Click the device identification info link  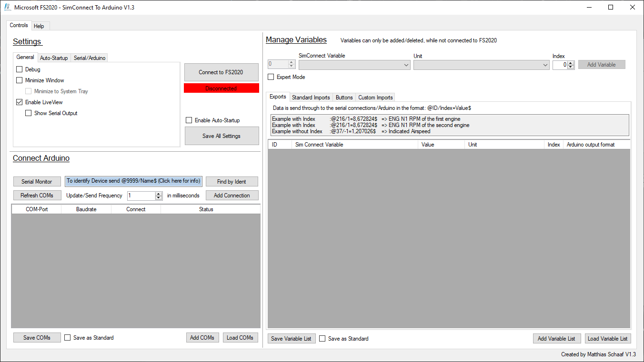point(133,181)
